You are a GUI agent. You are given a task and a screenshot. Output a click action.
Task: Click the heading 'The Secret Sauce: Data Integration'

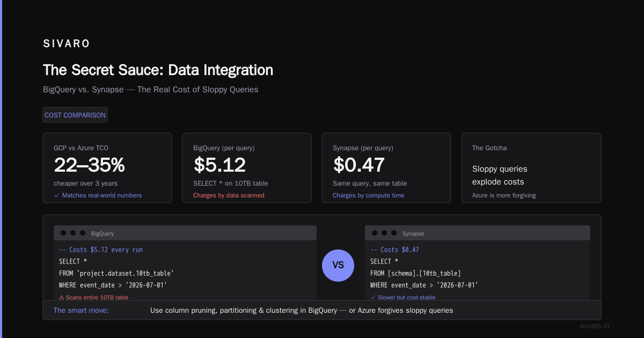click(158, 70)
